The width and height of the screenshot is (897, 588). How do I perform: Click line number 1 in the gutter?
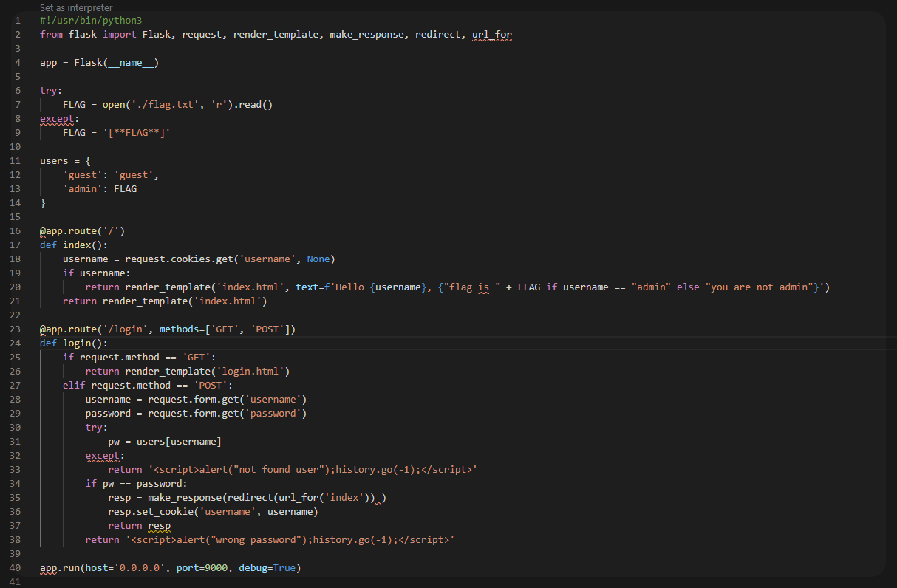pyautogui.click(x=17, y=21)
